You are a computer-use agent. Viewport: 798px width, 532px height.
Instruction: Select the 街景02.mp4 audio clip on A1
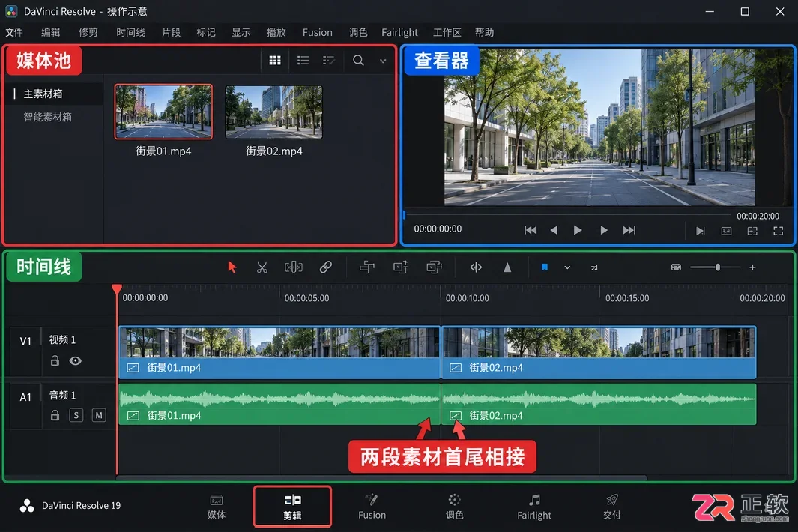click(599, 404)
